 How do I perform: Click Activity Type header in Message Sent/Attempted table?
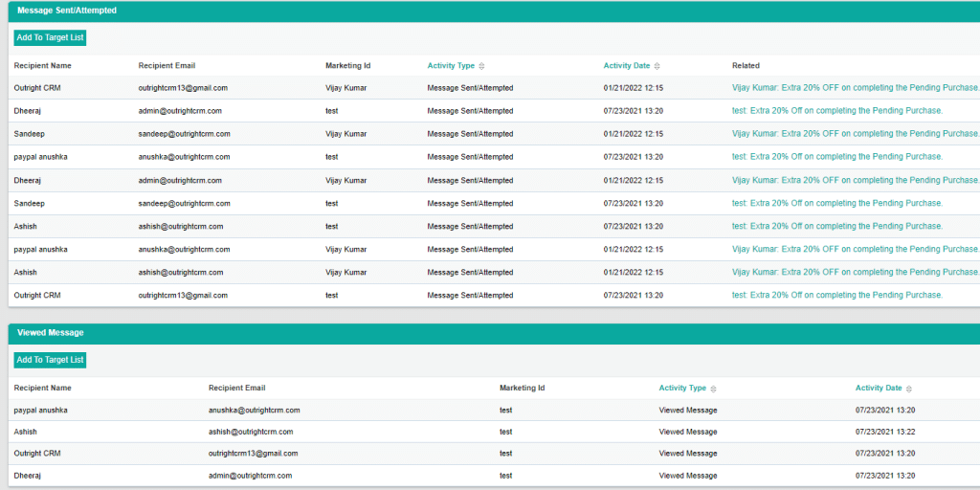pos(451,66)
